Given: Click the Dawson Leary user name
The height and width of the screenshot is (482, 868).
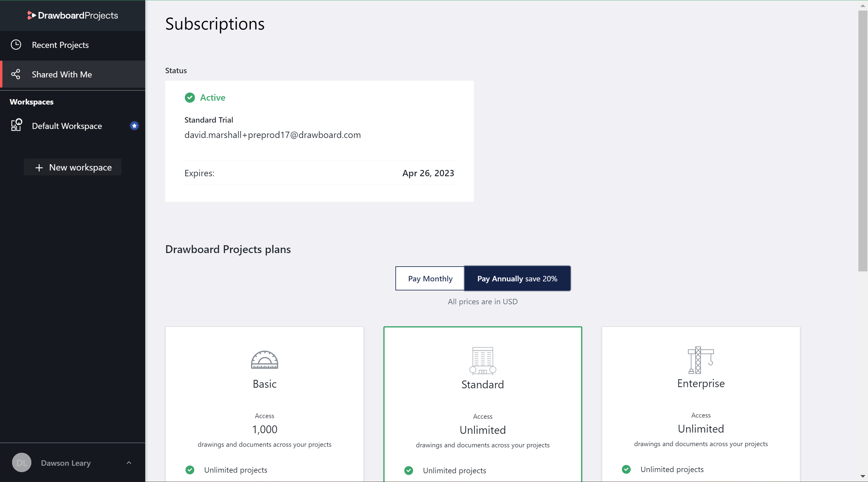Looking at the screenshot, I should point(66,463).
